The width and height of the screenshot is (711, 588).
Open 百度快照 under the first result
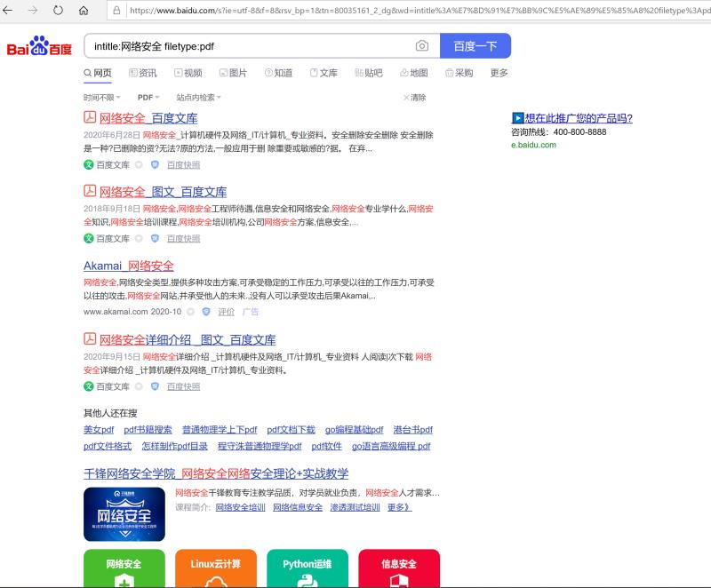[184, 165]
